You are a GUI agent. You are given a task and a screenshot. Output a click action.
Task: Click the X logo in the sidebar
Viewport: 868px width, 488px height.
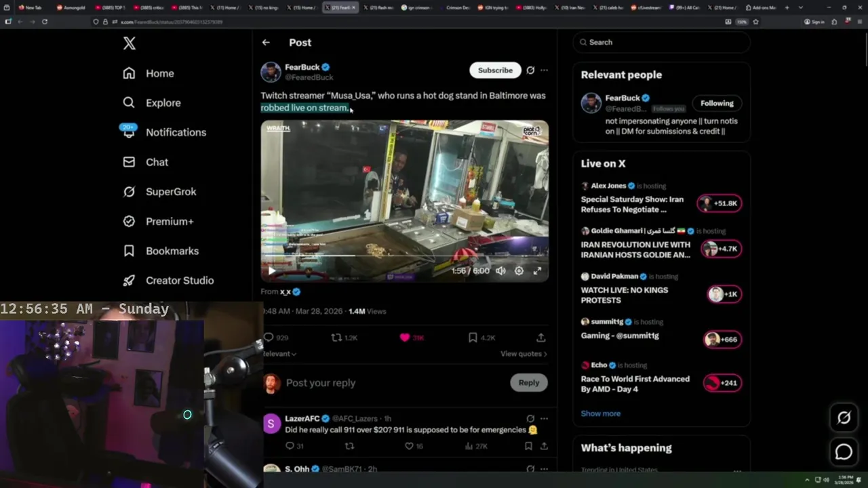pos(130,43)
